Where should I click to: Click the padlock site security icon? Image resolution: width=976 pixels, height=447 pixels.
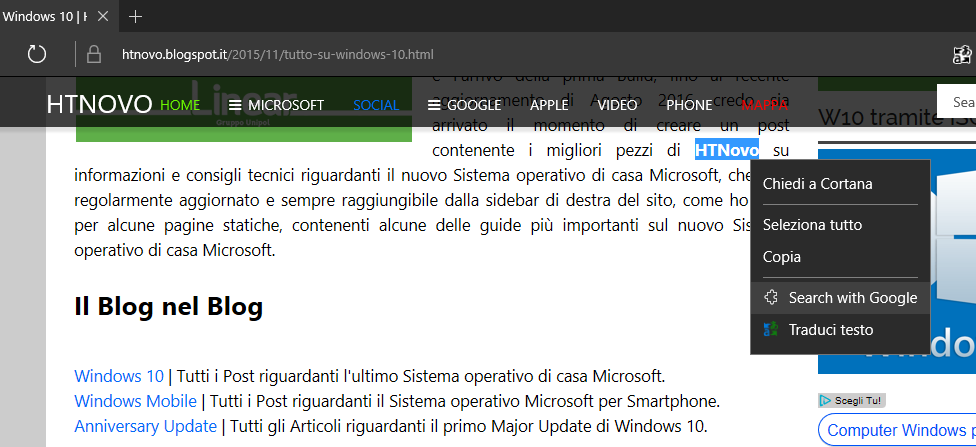94,55
